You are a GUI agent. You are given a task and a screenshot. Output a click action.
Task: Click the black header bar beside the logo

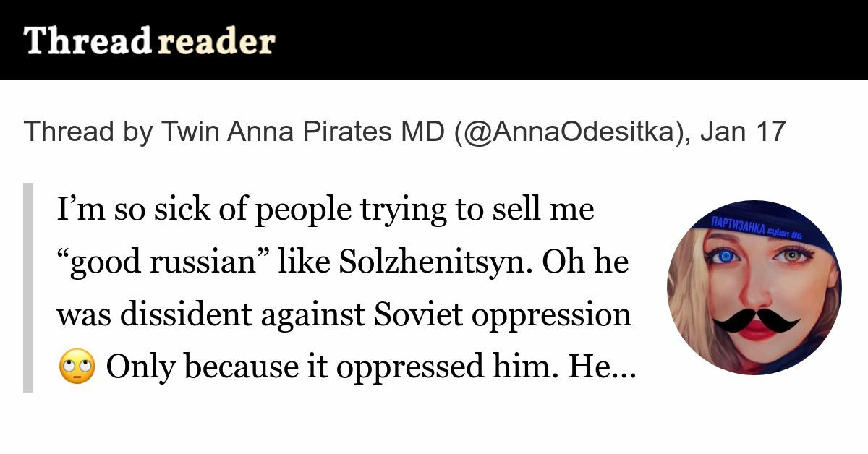tap(571, 40)
